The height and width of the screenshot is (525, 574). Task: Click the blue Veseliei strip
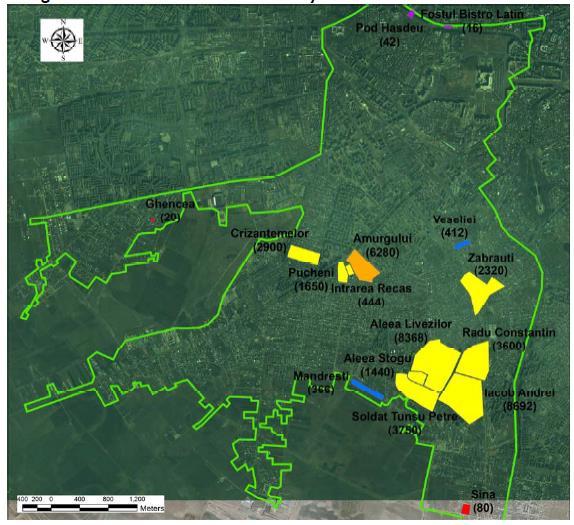point(462,245)
